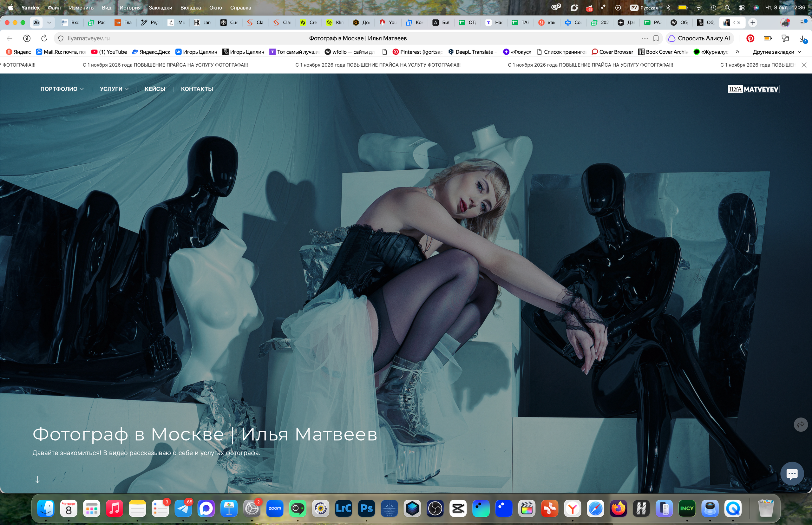Click the Yandex home icon beside reload
Image resolution: width=812 pixels, height=525 pixels.
27,38
